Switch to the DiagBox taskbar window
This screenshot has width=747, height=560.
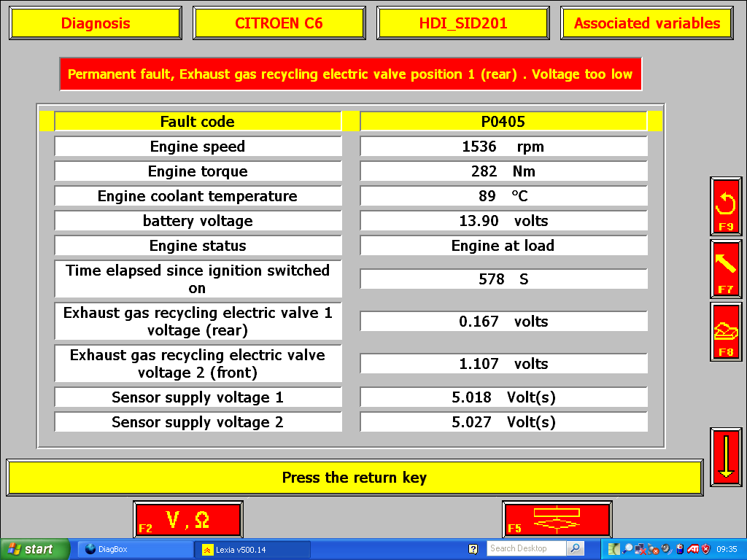click(x=134, y=549)
